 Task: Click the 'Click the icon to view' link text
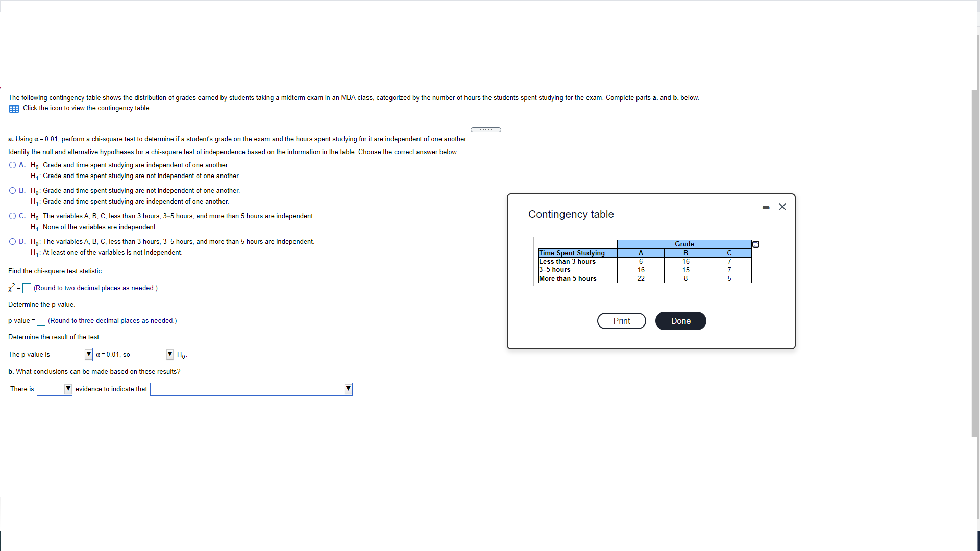coord(87,108)
